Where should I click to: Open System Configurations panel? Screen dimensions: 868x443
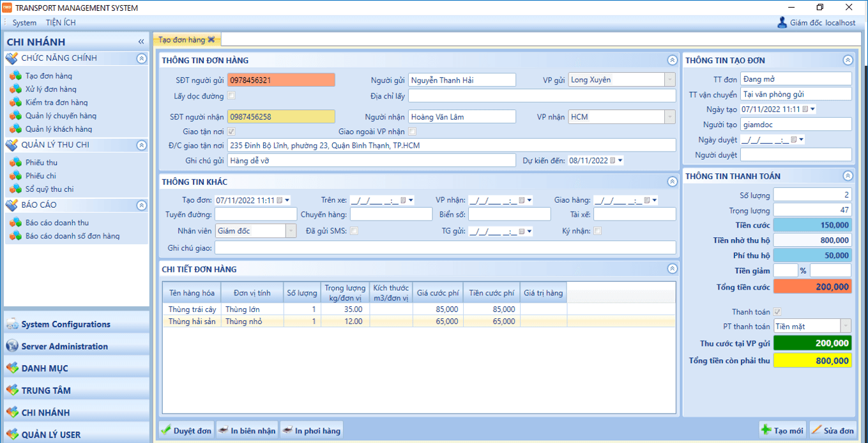pyautogui.click(x=65, y=325)
